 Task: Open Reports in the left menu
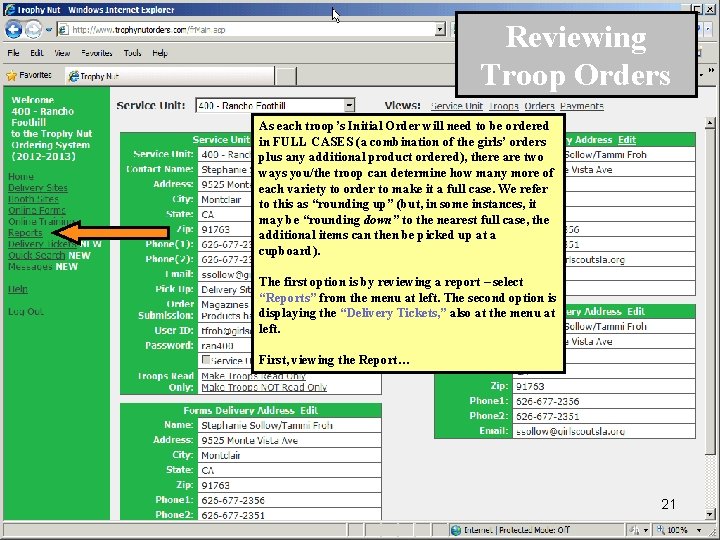coord(25,233)
